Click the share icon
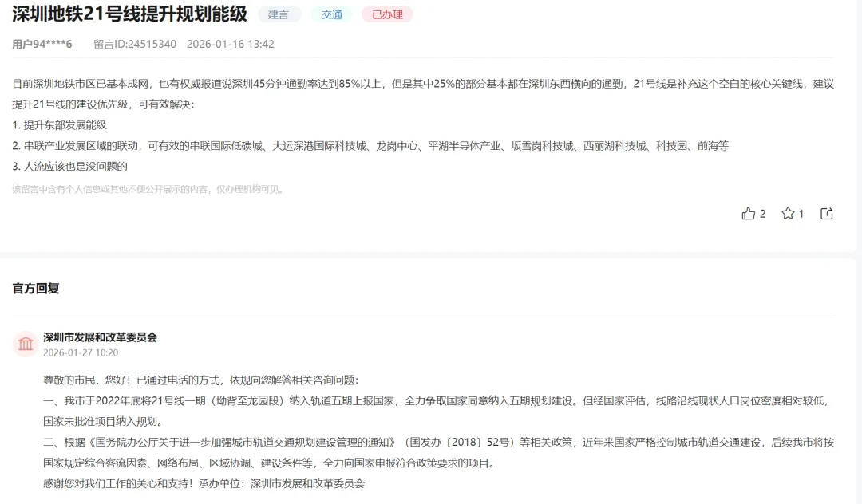 827,214
